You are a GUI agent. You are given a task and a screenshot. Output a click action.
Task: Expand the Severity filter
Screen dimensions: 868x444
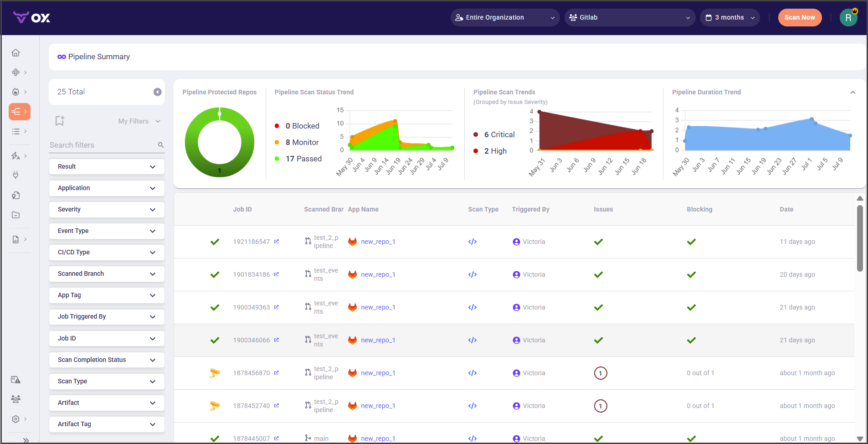point(107,209)
